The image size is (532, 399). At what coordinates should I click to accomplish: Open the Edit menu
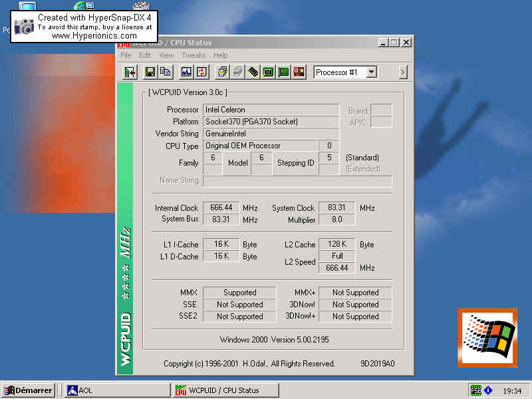pyautogui.click(x=145, y=55)
